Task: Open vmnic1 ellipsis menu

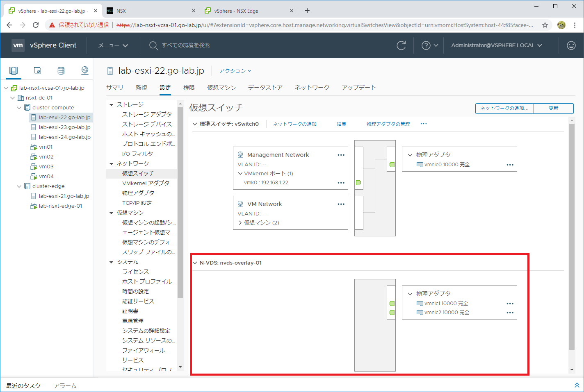Action: 510,304
